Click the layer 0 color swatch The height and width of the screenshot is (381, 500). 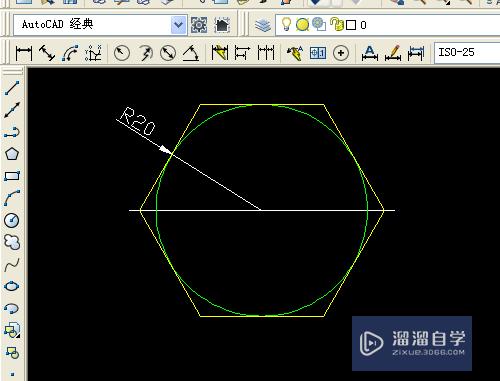(351, 25)
